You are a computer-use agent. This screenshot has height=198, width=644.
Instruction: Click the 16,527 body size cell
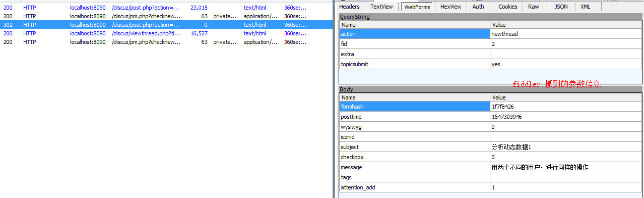pyautogui.click(x=199, y=33)
